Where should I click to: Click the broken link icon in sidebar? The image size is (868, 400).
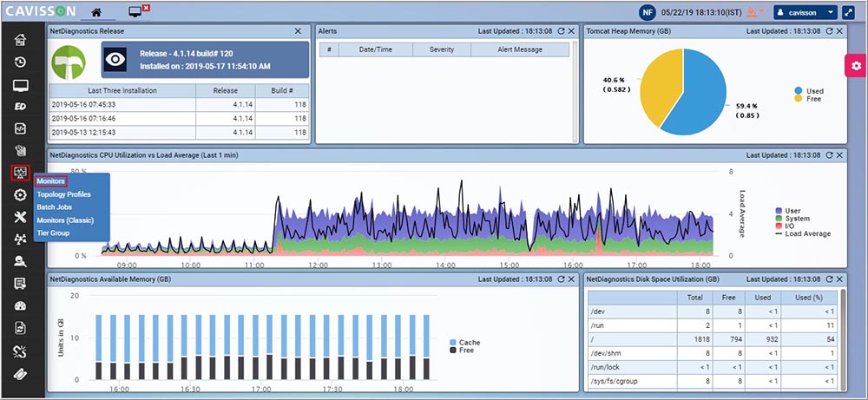[21, 351]
